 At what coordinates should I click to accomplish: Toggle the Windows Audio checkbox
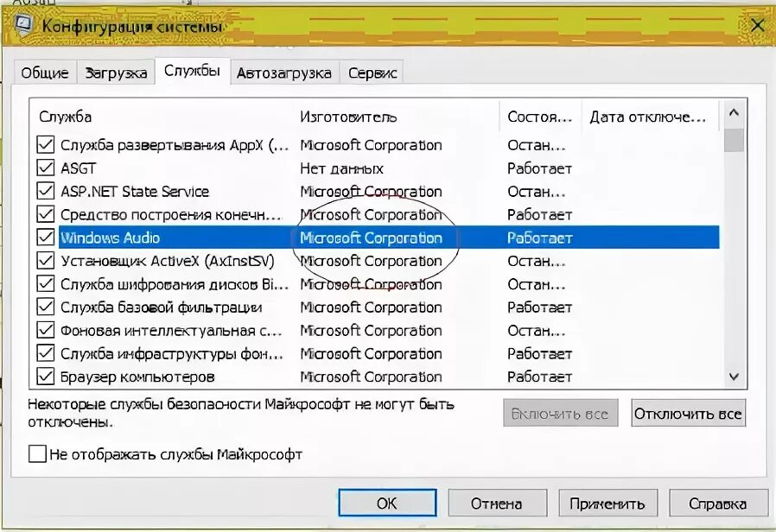pyautogui.click(x=46, y=237)
